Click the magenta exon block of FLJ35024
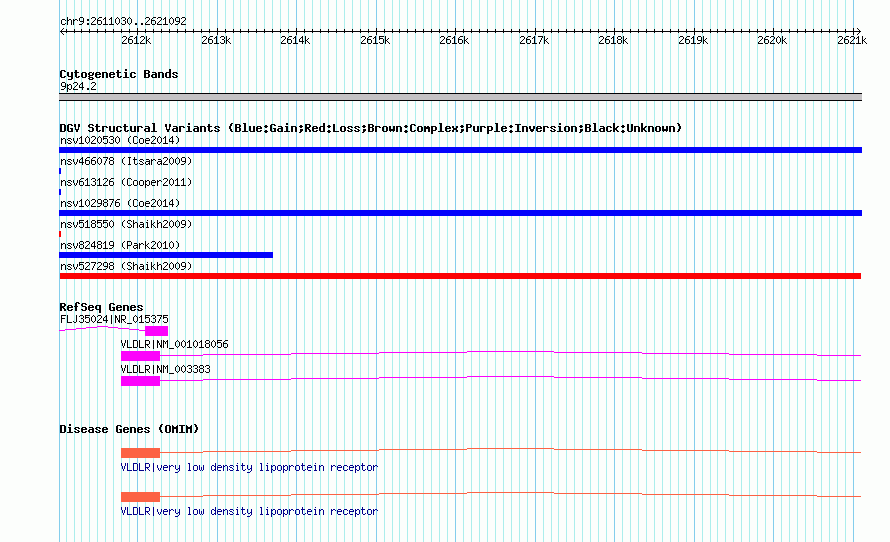The height and width of the screenshot is (542, 890). [157, 331]
